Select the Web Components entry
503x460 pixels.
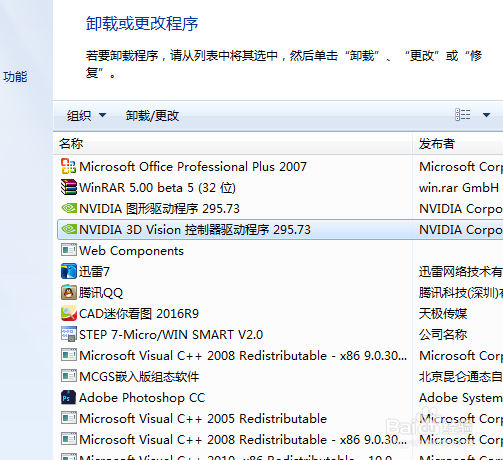click(235, 251)
